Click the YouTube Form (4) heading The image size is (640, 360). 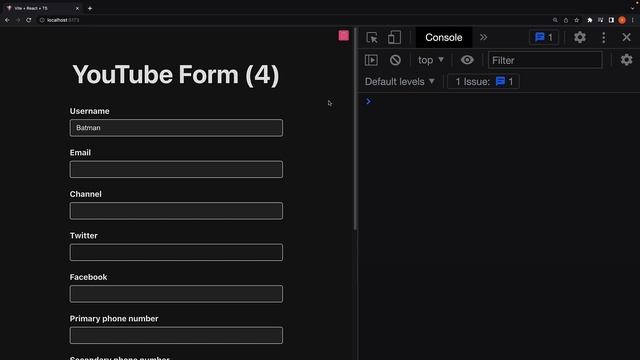176,75
